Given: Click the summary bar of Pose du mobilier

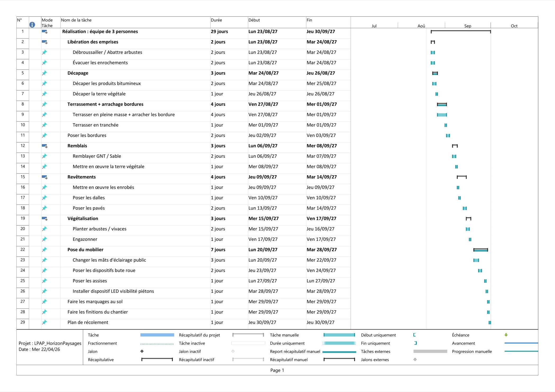Looking at the screenshot, I should tap(480, 250).
